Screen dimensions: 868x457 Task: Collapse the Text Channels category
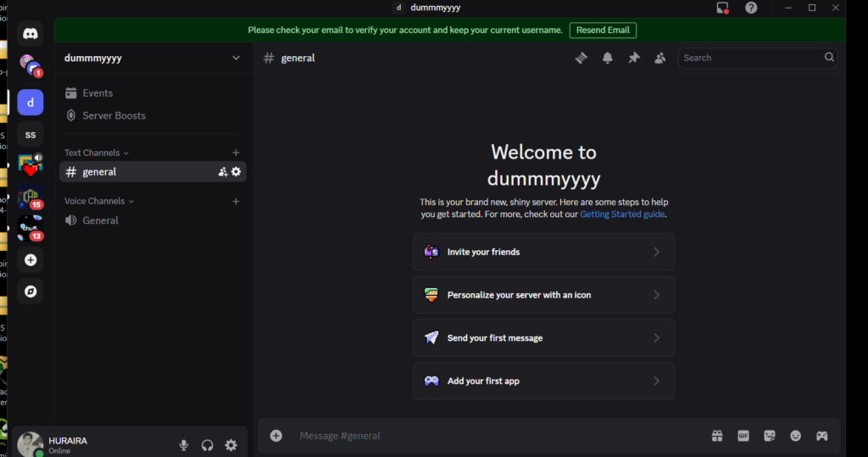pyautogui.click(x=97, y=153)
